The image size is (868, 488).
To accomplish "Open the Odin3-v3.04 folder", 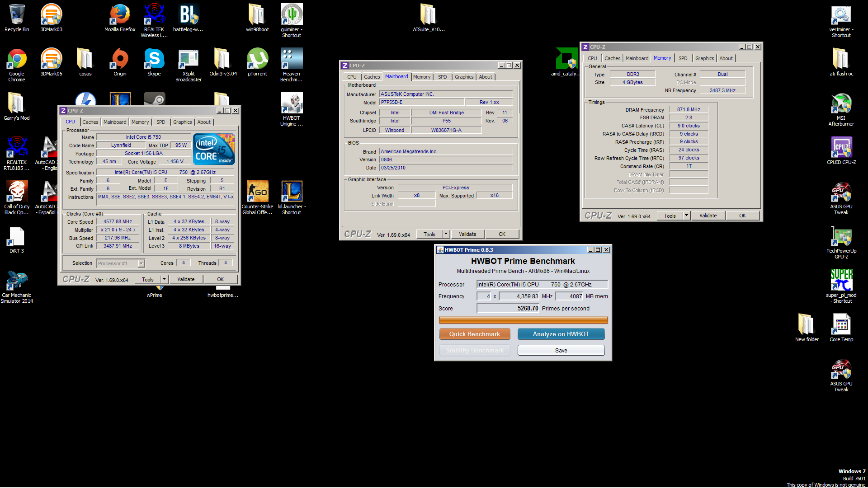I will [x=223, y=62].
